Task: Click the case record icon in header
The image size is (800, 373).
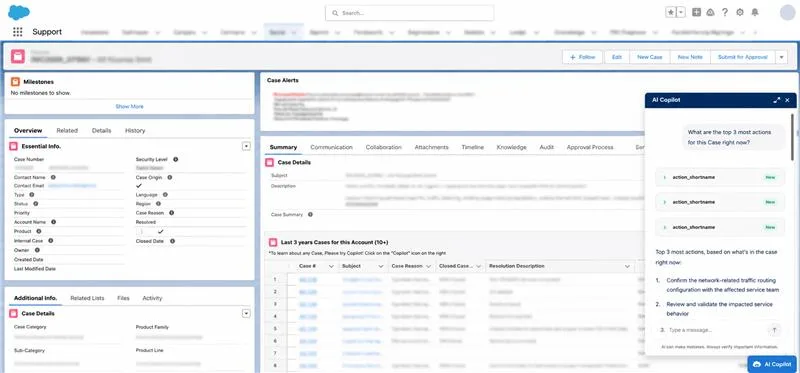Action: coord(18,57)
